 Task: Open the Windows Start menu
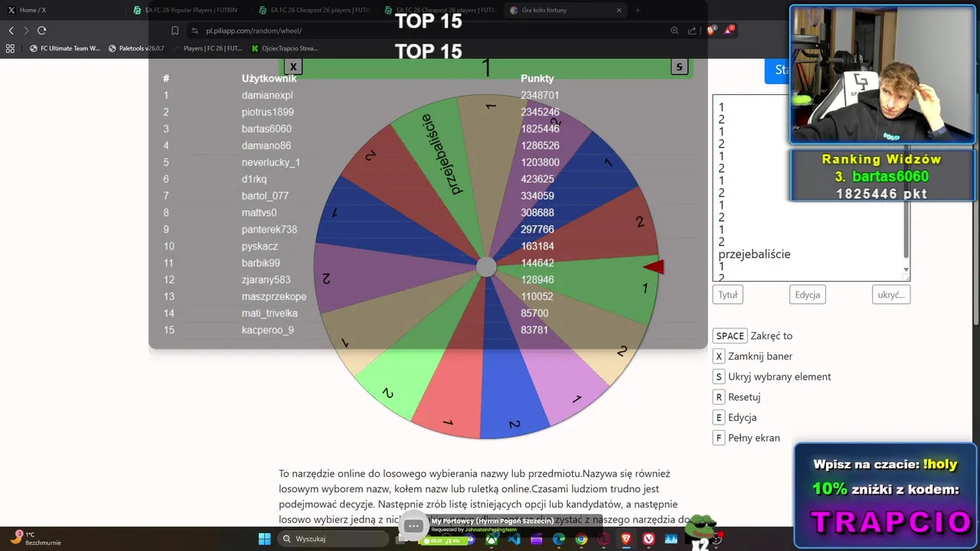[x=264, y=539]
